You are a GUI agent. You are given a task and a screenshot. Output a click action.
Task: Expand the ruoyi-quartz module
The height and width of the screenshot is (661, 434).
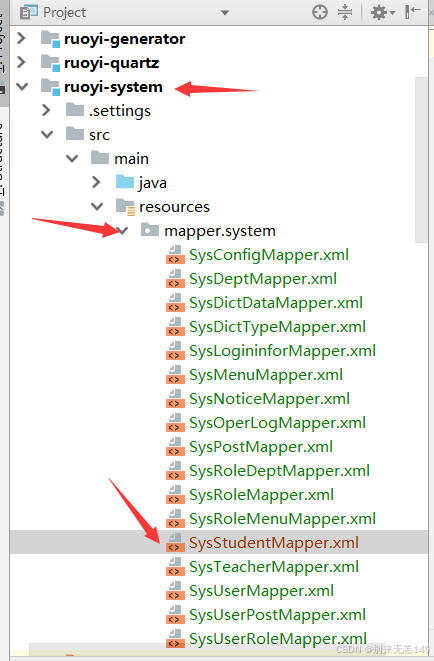coord(21,62)
